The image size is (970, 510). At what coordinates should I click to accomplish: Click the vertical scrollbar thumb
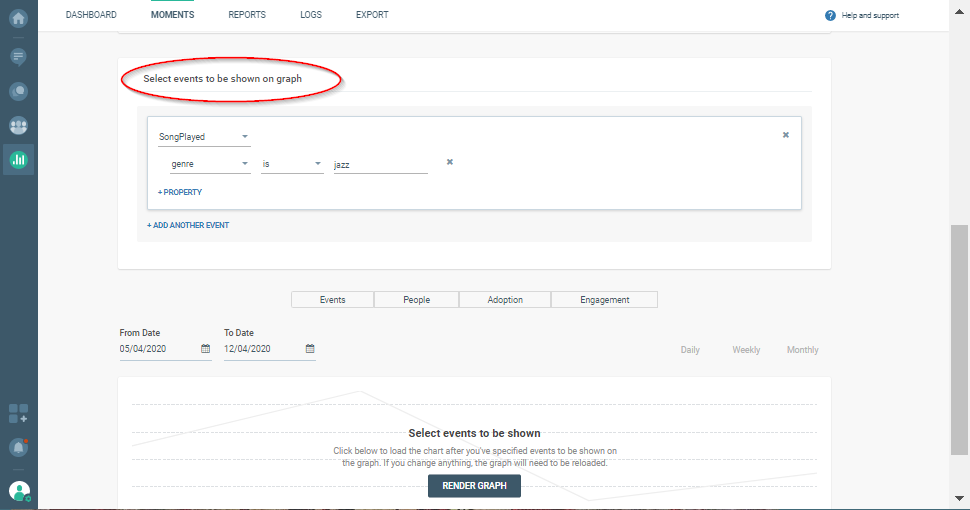click(x=959, y=340)
